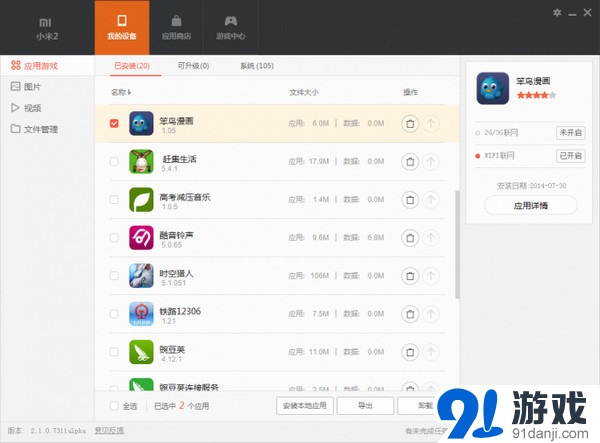
Task: Click the upgrade arrow for 笨鸟漫画
Action: click(431, 124)
